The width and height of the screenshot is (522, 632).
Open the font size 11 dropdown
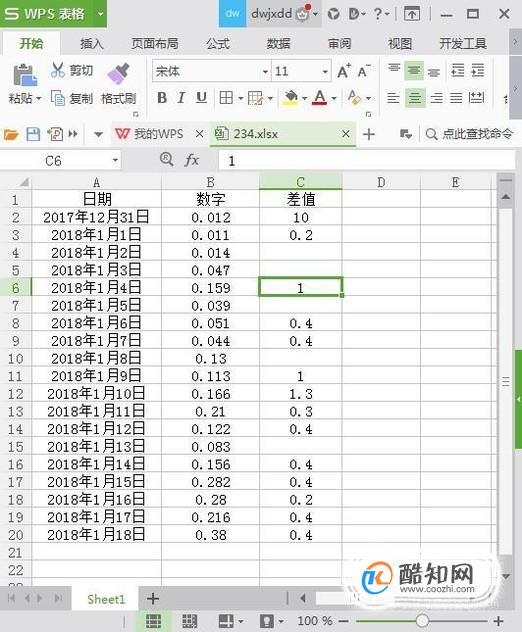pyautogui.click(x=325, y=72)
